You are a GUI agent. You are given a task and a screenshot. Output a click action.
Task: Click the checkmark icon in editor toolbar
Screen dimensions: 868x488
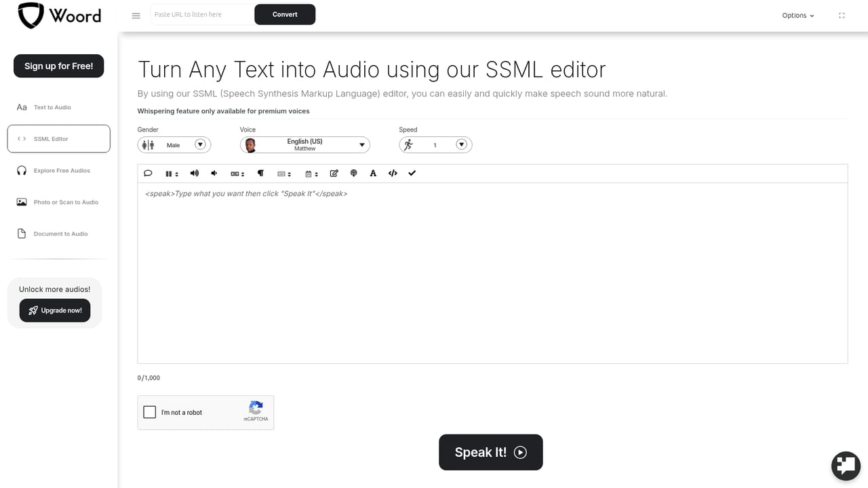click(412, 174)
